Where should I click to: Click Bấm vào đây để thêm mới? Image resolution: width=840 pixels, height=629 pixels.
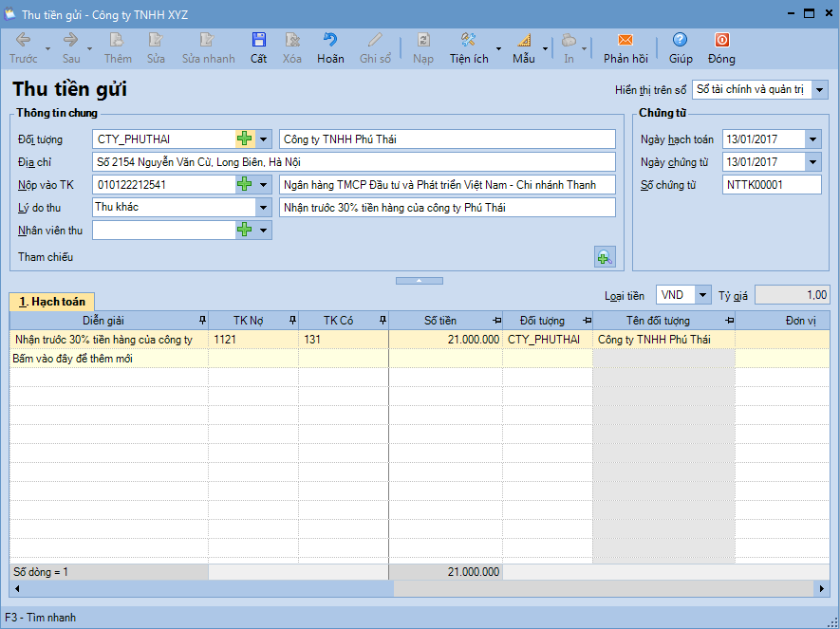73,359
